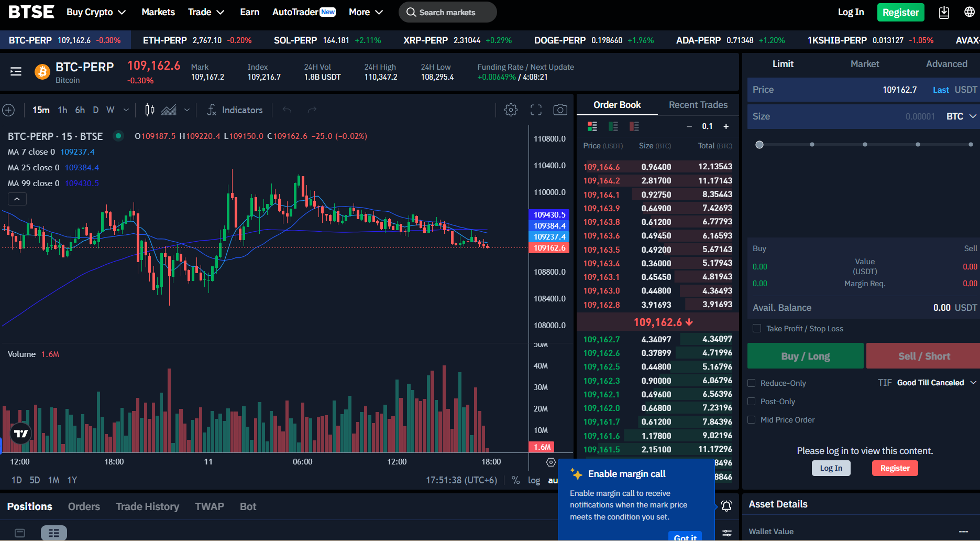This screenshot has width=980, height=541.
Task: Click the Log In button below order form
Action: click(x=831, y=468)
